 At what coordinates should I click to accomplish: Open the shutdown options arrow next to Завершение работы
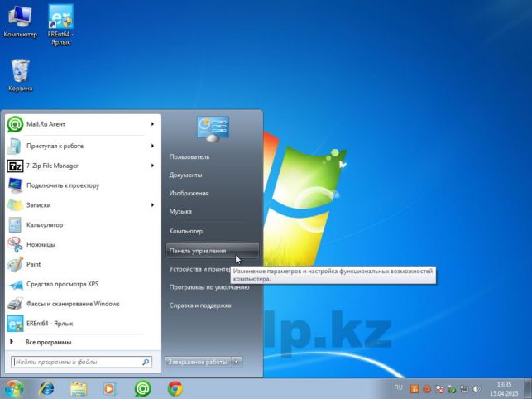[x=237, y=362]
